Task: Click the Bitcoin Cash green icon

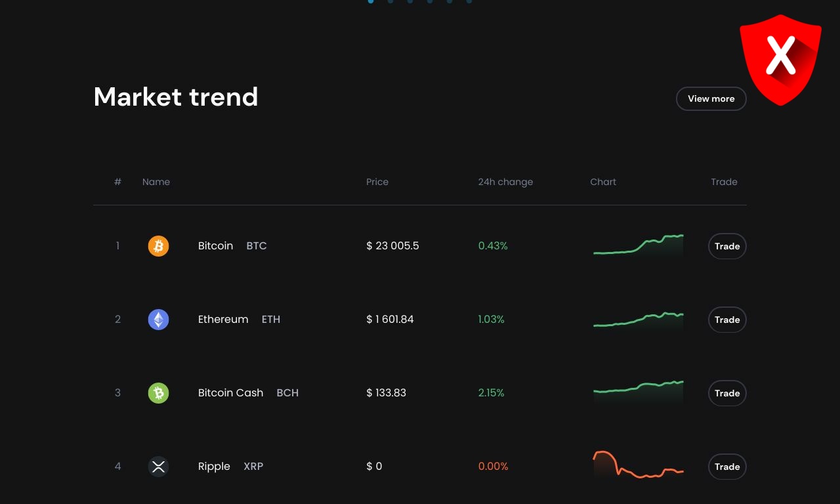Action: (x=158, y=393)
